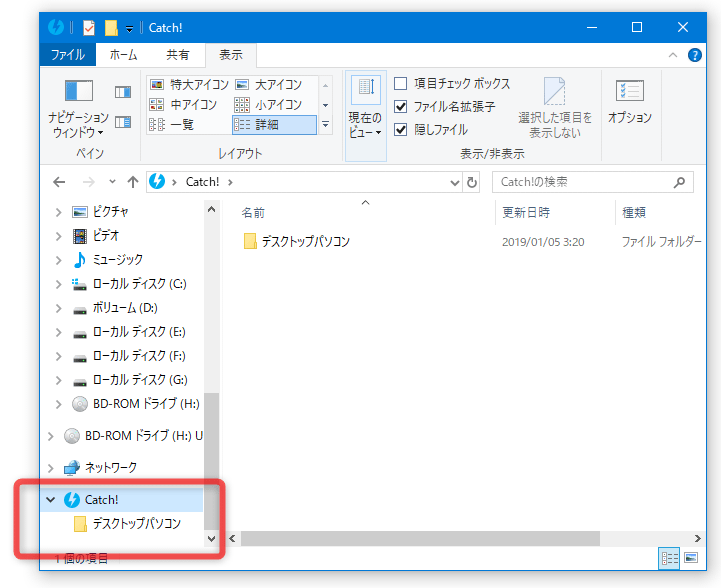Click horizontal scrollbar right arrow
The image size is (721, 588).
click(698, 538)
